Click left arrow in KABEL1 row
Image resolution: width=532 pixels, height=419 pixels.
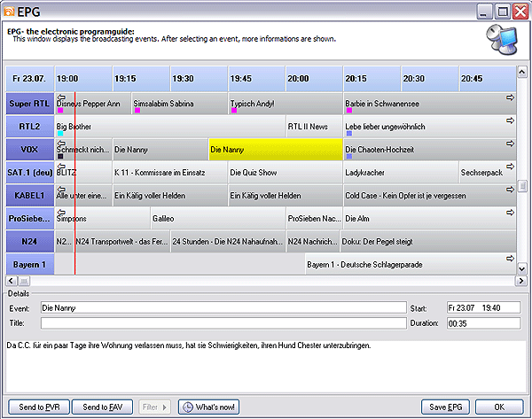pos(61,189)
